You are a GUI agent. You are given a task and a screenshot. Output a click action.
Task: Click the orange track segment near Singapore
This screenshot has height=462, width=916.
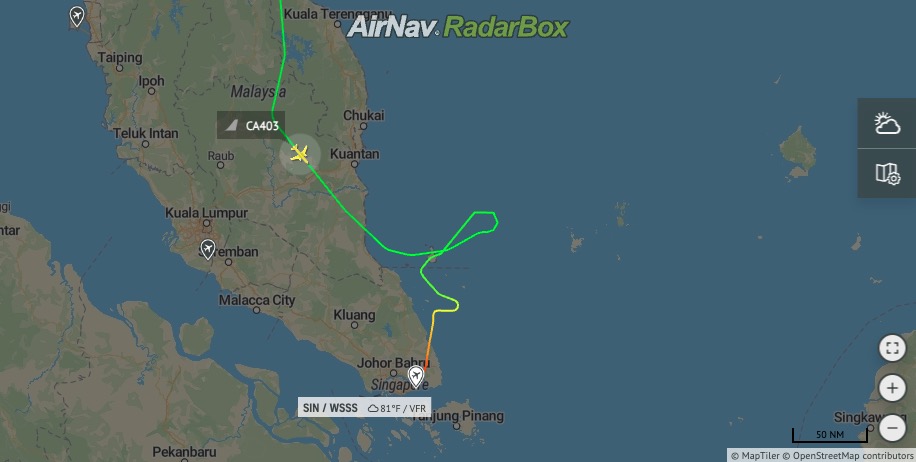tap(429, 350)
